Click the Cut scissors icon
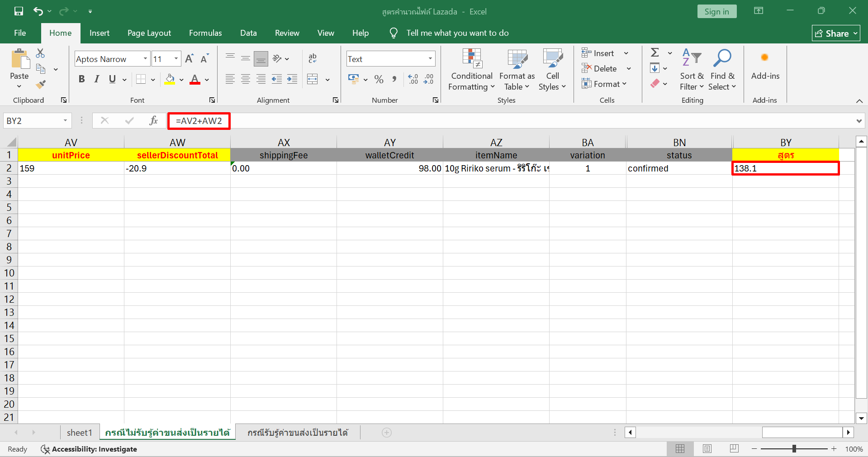The width and height of the screenshot is (868, 457). tap(40, 53)
